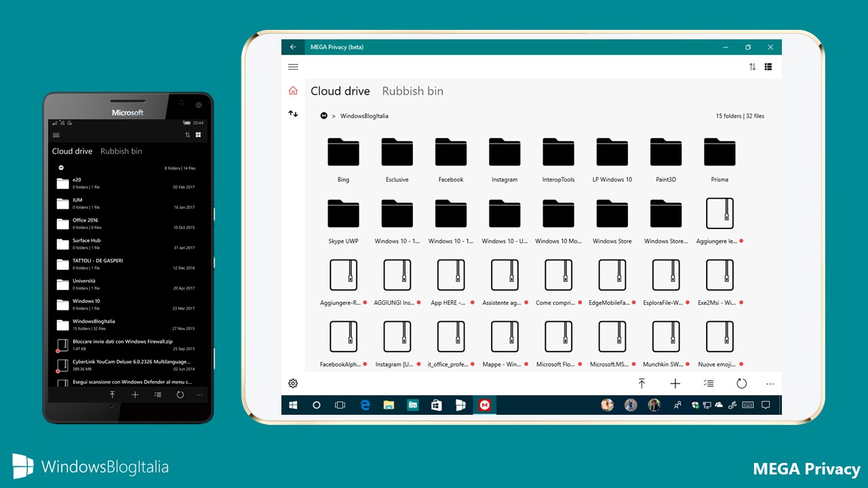Screen dimensions: 868x488
Task: Click the red home icon in tablet sidebar
Action: 293,91
